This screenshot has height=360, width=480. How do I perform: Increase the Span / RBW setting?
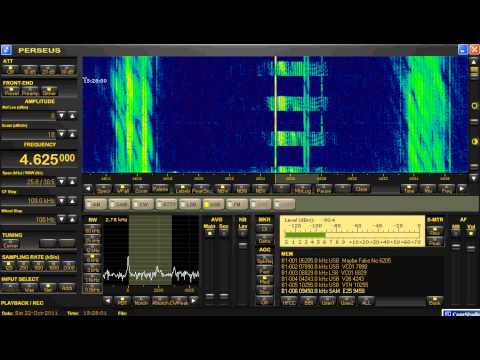(72, 181)
